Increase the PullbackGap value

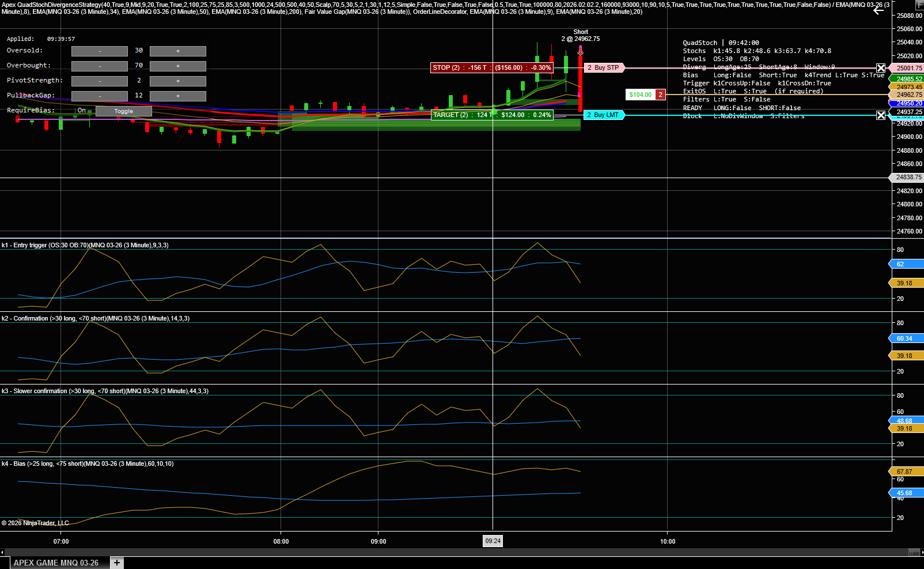(178, 96)
